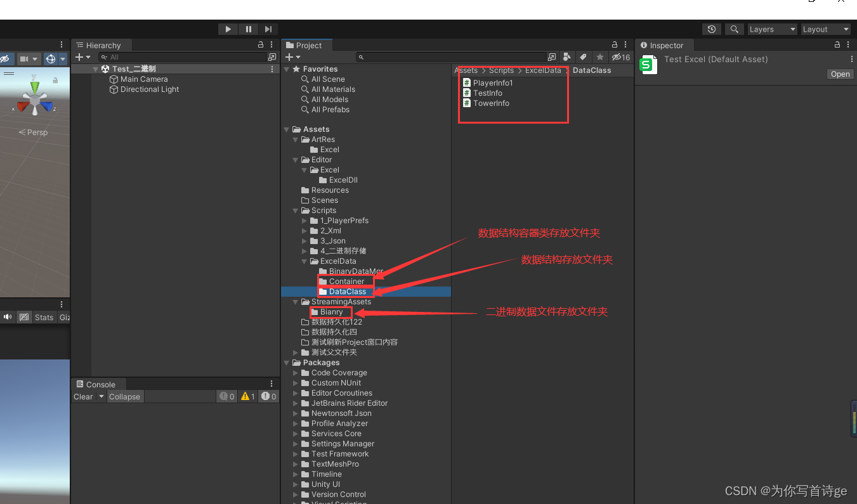
Task: Switch to the Console tab
Action: click(98, 384)
